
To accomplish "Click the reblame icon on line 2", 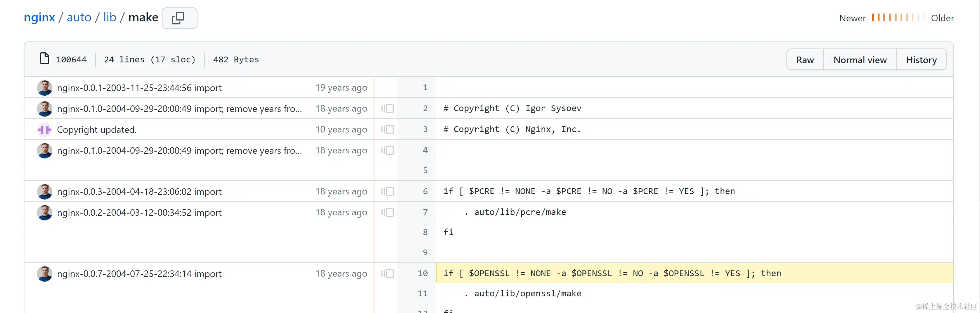I will (388, 108).
